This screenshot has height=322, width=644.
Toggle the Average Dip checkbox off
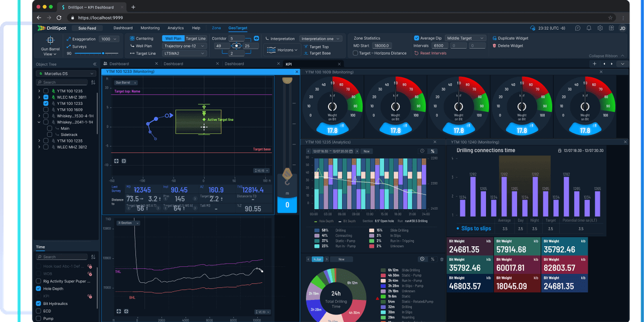click(416, 38)
